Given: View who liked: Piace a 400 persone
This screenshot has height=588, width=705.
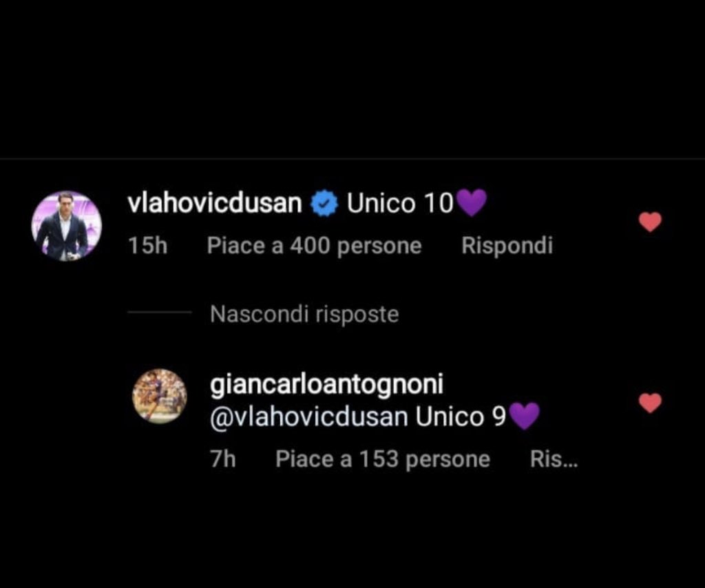Looking at the screenshot, I should (x=314, y=246).
